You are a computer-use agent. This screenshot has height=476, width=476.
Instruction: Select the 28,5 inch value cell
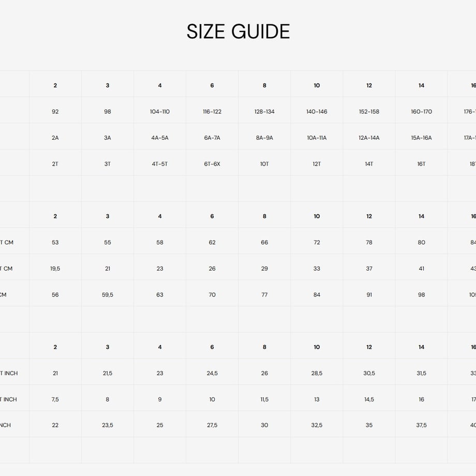(317, 373)
